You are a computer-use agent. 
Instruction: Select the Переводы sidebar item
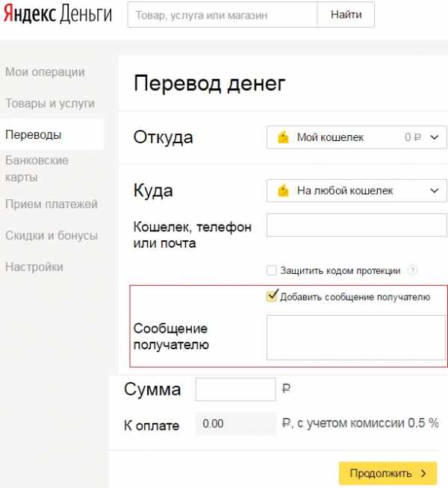52,135
